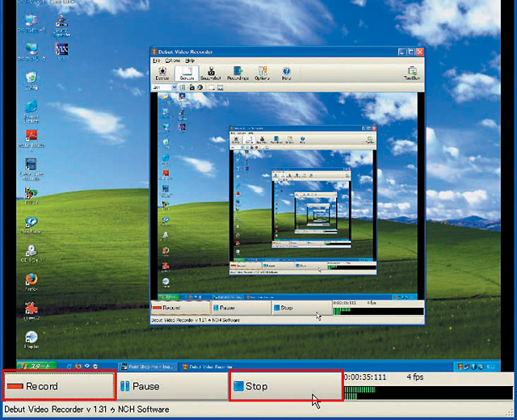This screenshot has width=517, height=420.
Task: Open the ToolBox icon in the nested Debut window
Action: (x=412, y=73)
